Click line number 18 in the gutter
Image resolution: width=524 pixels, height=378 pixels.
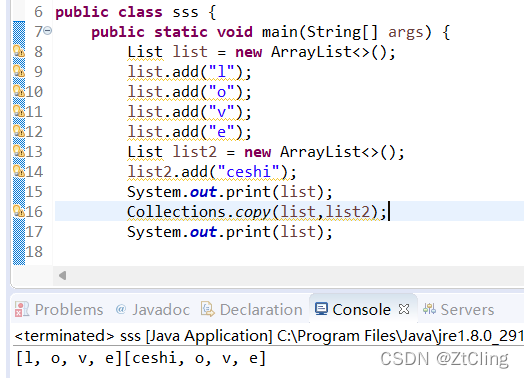[x=34, y=252]
